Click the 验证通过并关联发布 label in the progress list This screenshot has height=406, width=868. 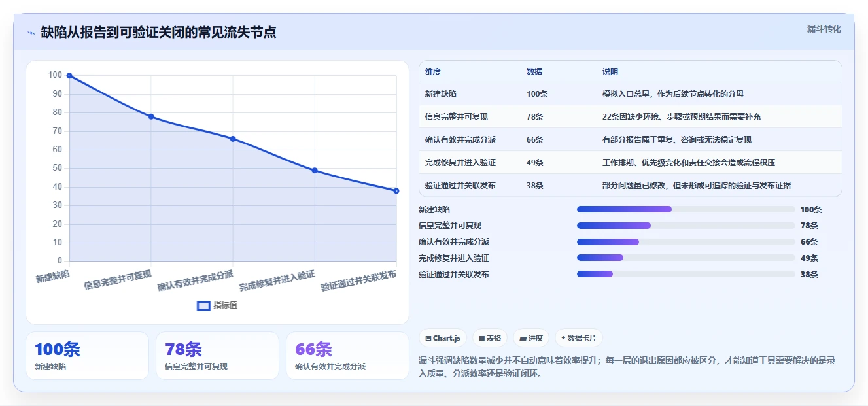(454, 275)
